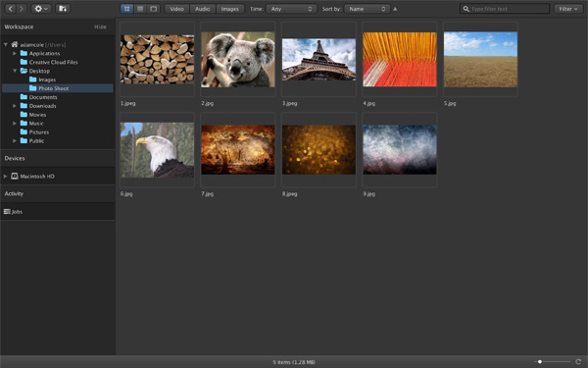Expand the Applications folder arrow
The height and width of the screenshot is (368, 588).
point(15,53)
